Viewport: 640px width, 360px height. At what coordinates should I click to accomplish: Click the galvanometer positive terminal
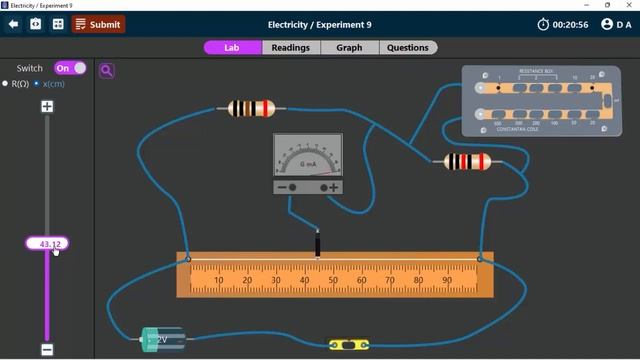click(323, 187)
